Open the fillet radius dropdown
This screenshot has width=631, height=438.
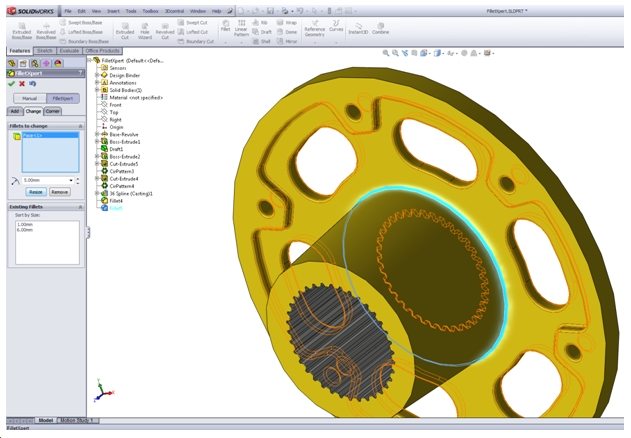pos(72,180)
